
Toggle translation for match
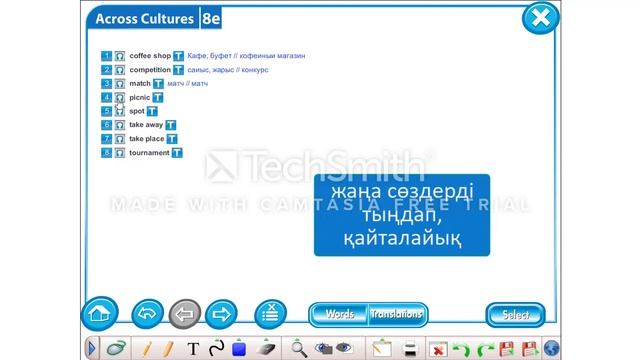158,84
